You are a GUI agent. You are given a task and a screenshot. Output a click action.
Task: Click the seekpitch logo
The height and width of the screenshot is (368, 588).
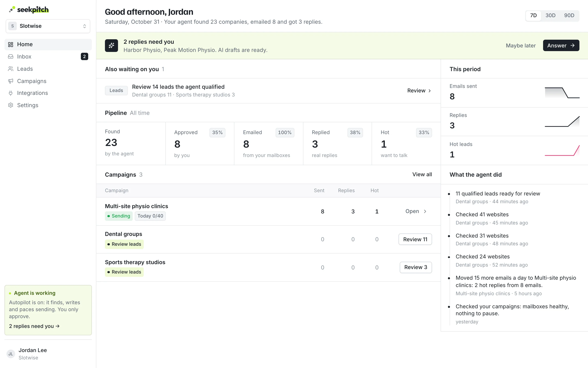[29, 10]
